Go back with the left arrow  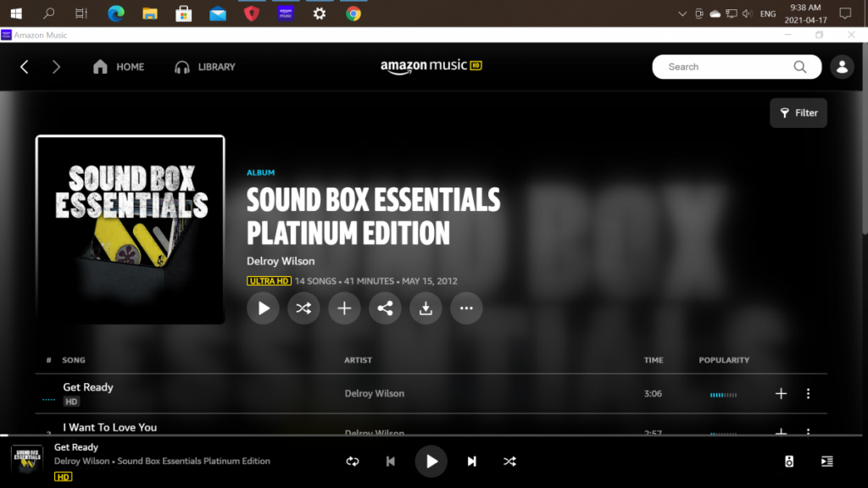pyautogui.click(x=25, y=67)
